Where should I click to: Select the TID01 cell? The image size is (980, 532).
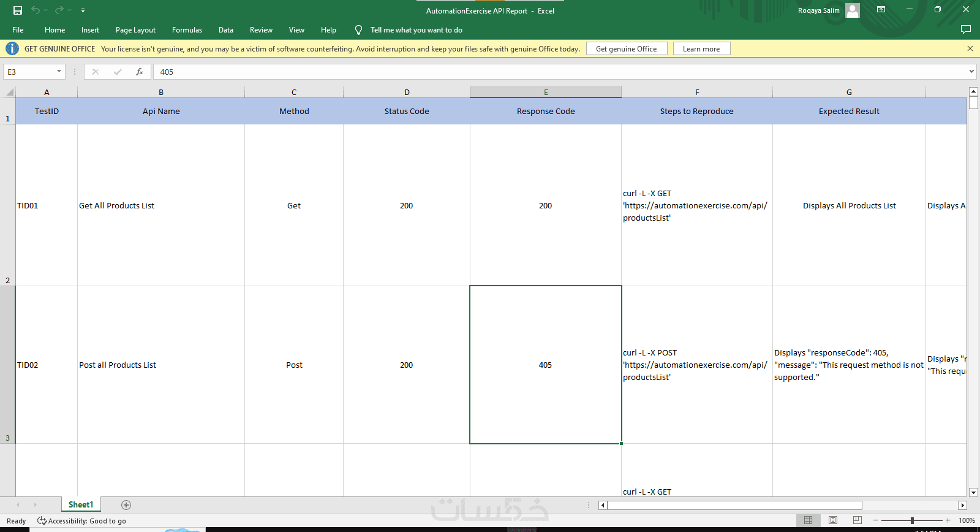tap(47, 205)
